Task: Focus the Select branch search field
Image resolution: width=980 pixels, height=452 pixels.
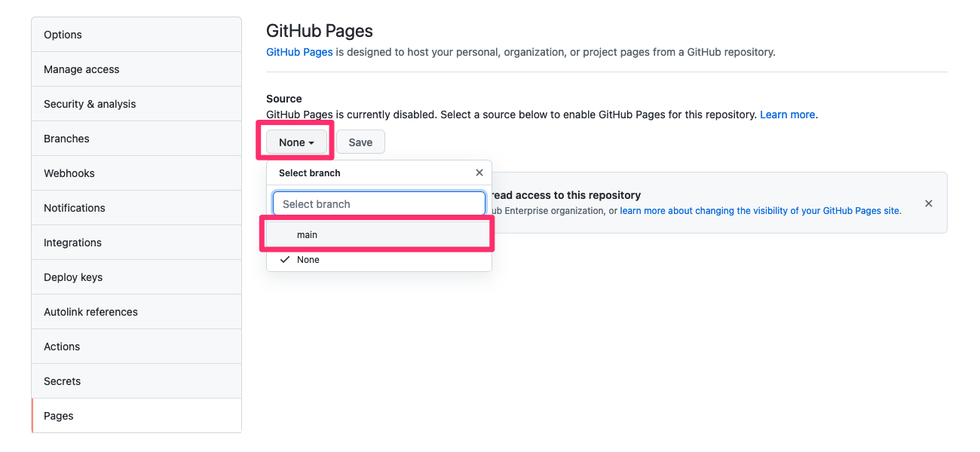Action: tap(378, 204)
